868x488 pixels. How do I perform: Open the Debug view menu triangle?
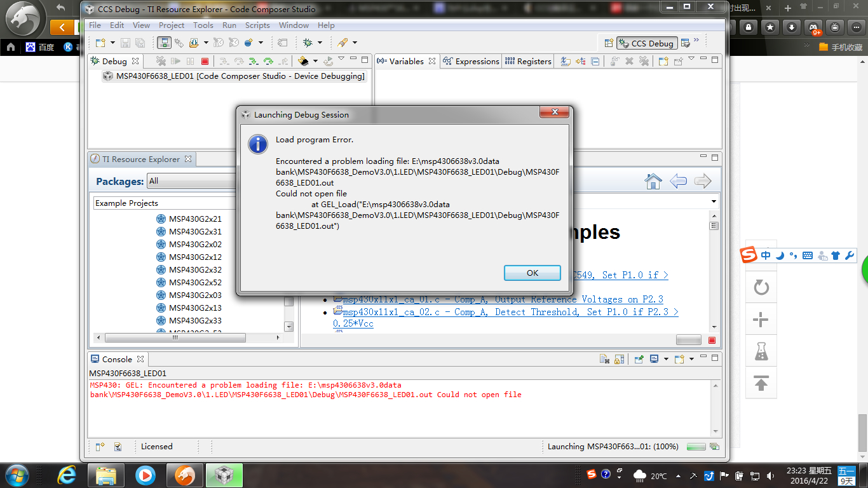[x=341, y=58]
